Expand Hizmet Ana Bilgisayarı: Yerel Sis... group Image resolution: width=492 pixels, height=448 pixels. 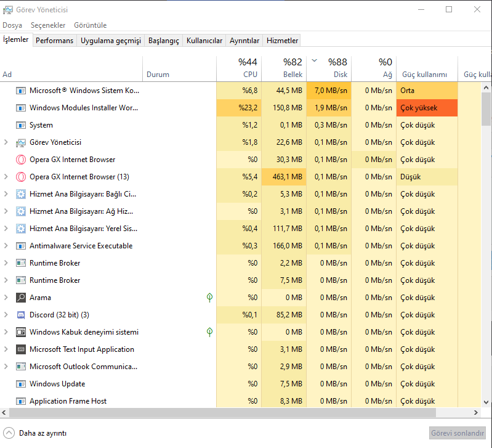(6, 229)
